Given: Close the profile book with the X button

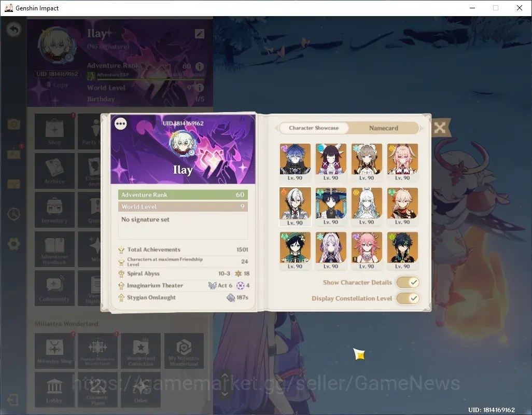Looking at the screenshot, I should (x=440, y=128).
